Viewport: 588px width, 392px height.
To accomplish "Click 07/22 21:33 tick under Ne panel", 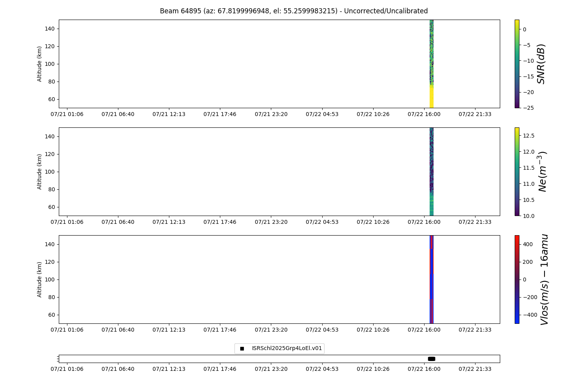I will pyautogui.click(x=475, y=222).
